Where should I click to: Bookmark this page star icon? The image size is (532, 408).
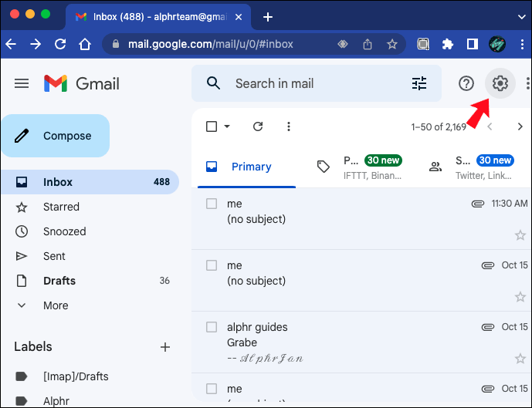(392, 44)
